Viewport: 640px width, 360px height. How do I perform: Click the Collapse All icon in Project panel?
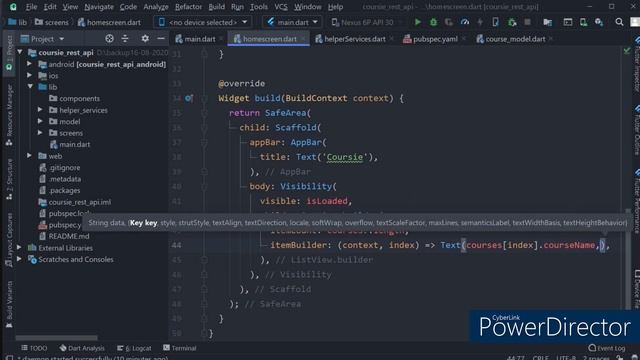(125, 39)
